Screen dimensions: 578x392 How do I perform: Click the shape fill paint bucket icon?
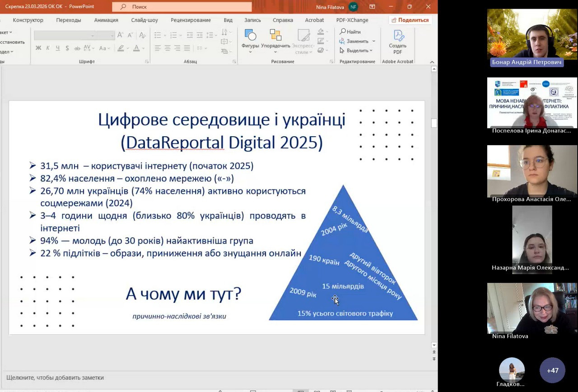click(321, 32)
